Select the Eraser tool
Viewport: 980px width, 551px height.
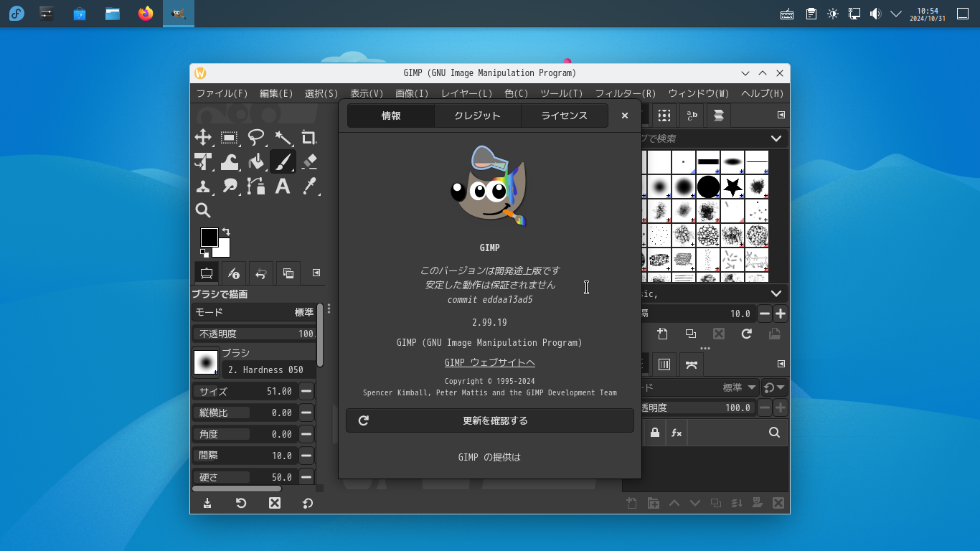coord(309,162)
